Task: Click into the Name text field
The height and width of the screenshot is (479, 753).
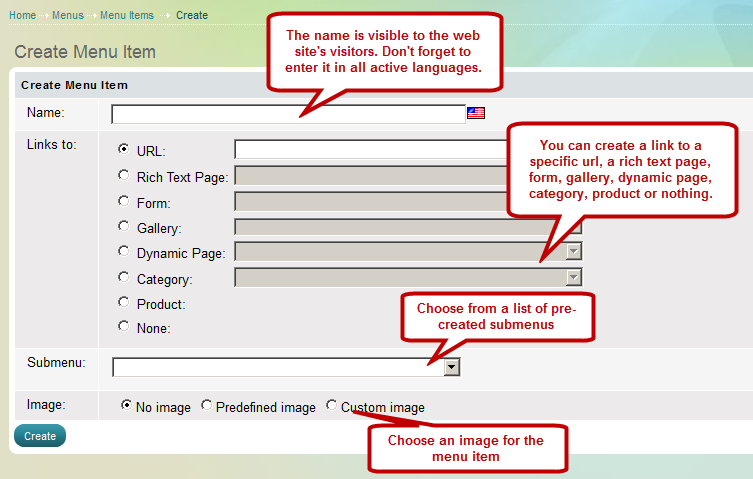Action: pyautogui.click(x=288, y=114)
